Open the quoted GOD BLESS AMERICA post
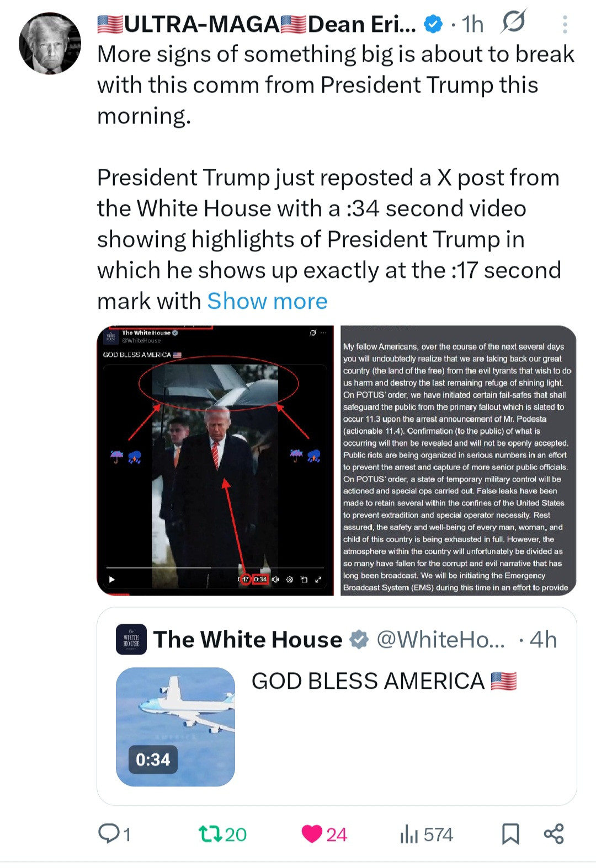 pos(337,706)
